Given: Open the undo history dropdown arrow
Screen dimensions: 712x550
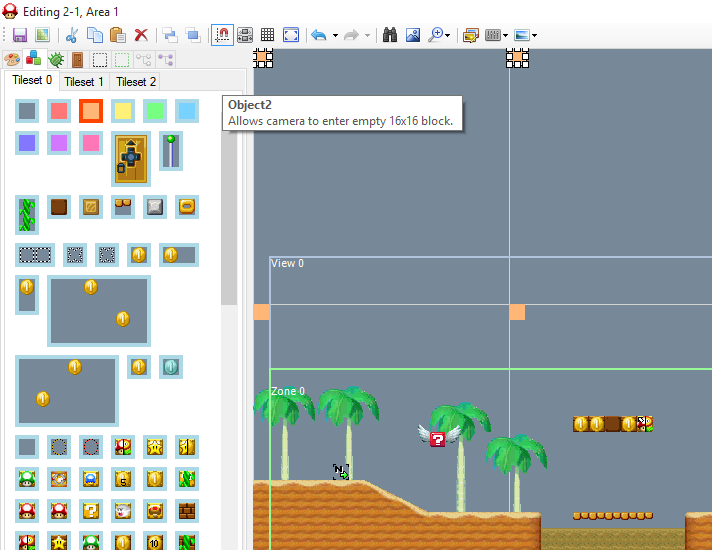Looking at the screenshot, I should coord(335,35).
